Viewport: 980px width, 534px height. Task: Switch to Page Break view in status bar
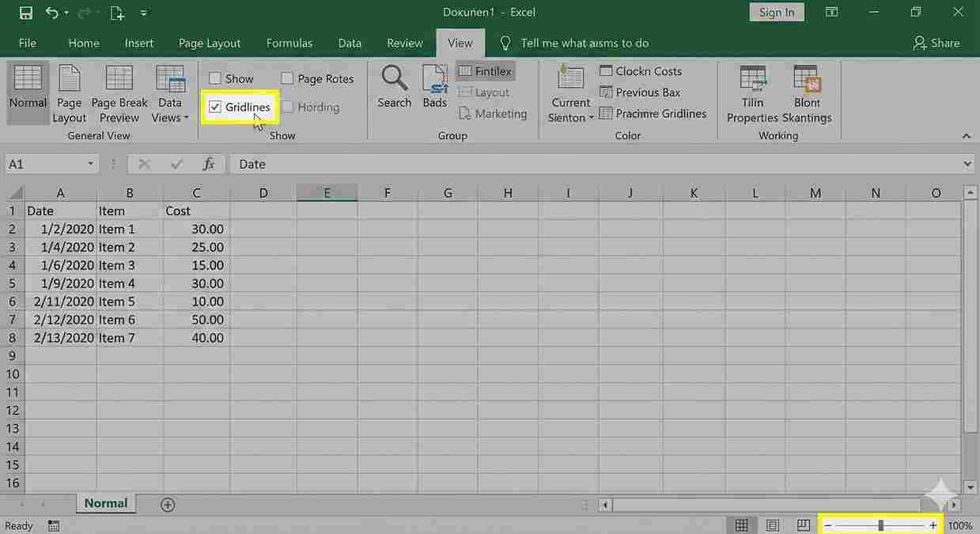click(x=803, y=525)
